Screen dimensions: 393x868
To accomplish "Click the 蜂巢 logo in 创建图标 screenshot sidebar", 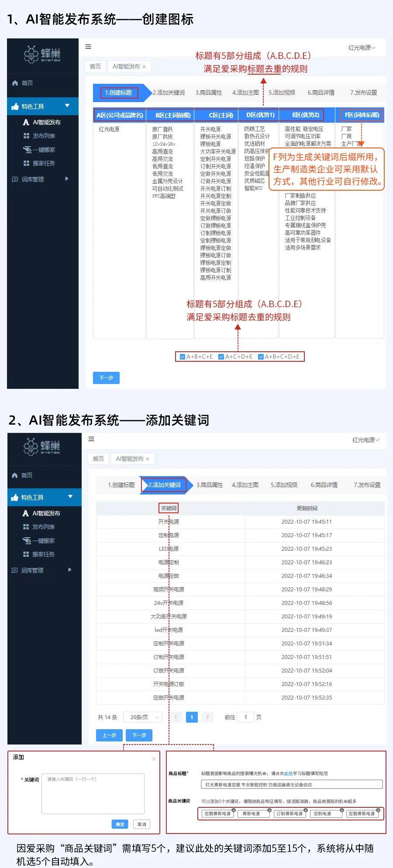I will click(42, 54).
